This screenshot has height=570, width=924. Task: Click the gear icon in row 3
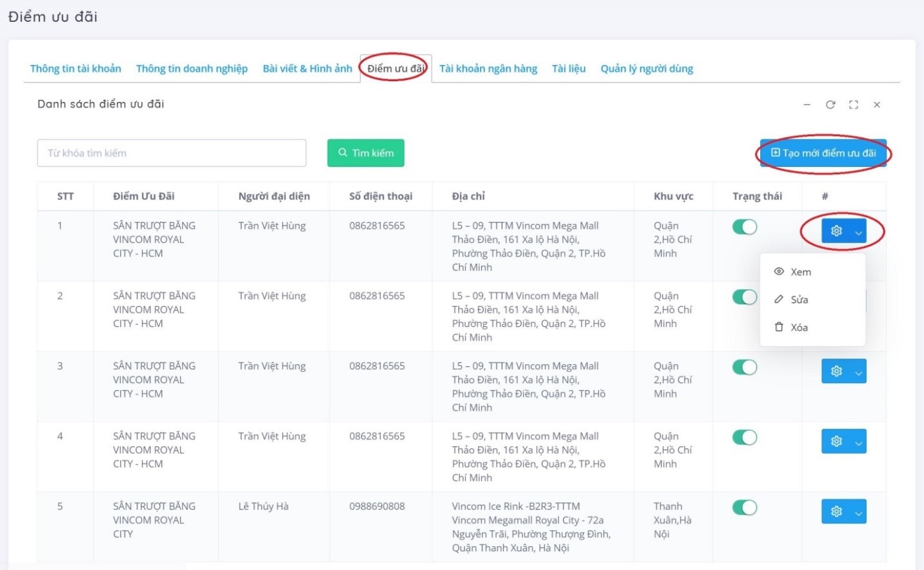click(x=836, y=371)
